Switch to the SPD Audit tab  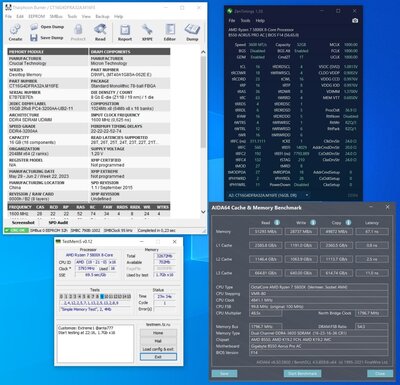58,222
